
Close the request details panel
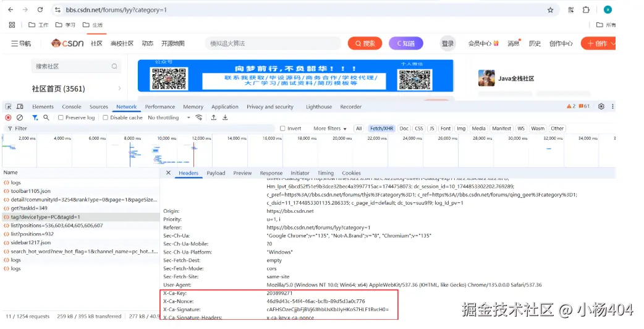(168, 173)
